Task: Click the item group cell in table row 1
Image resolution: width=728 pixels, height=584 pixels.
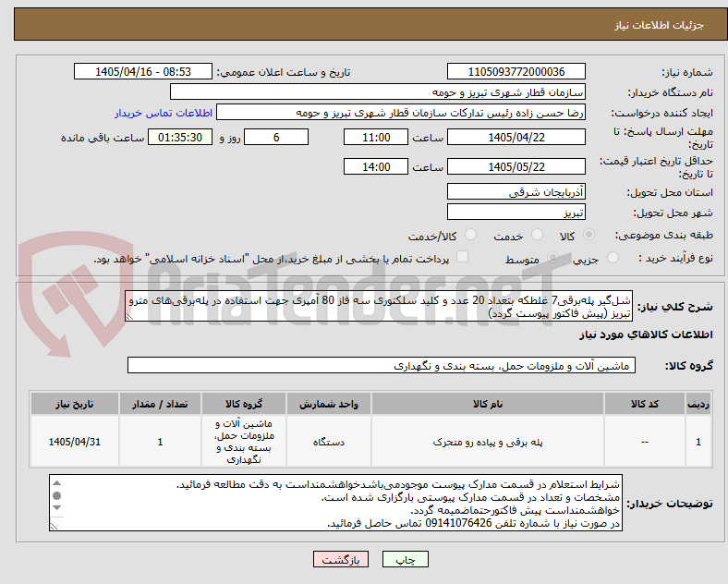Action: [x=244, y=442]
